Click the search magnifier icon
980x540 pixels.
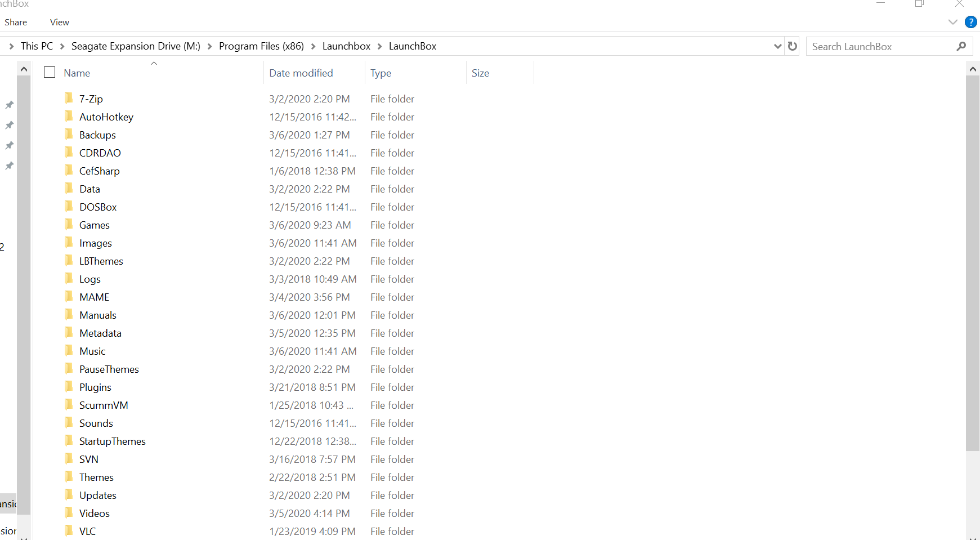click(x=961, y=46)
